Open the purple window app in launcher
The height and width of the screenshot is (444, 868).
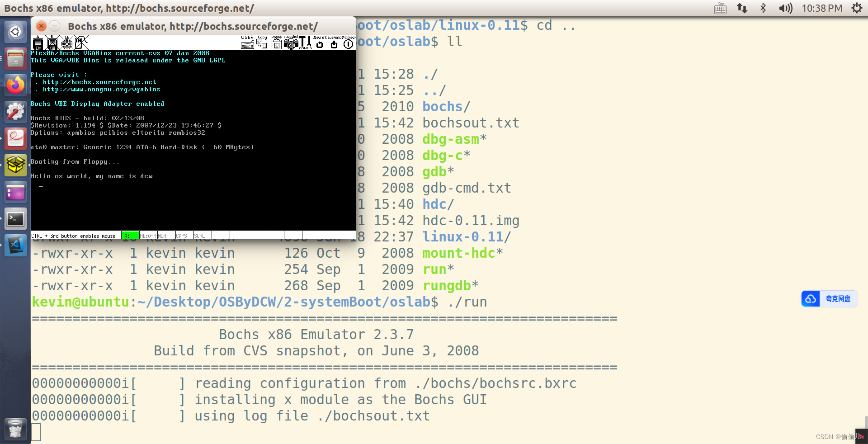pyautogui.click(x=15, y=192)
